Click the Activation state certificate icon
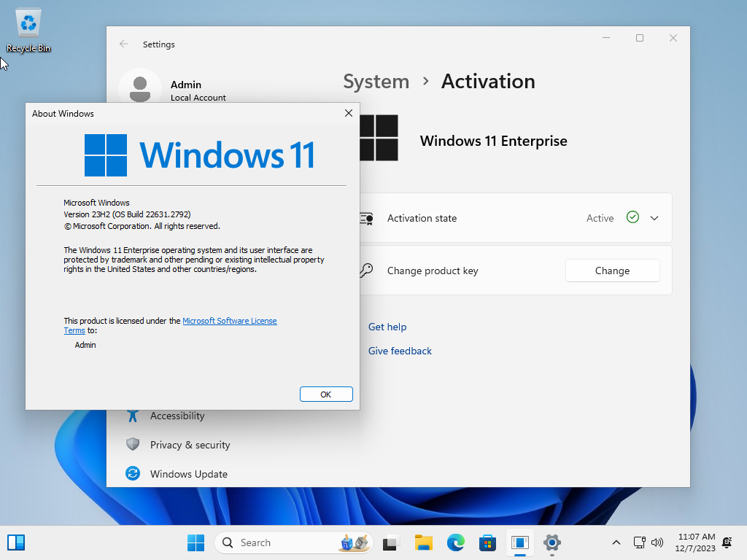 pyautogui.click(x=367, y=219)
